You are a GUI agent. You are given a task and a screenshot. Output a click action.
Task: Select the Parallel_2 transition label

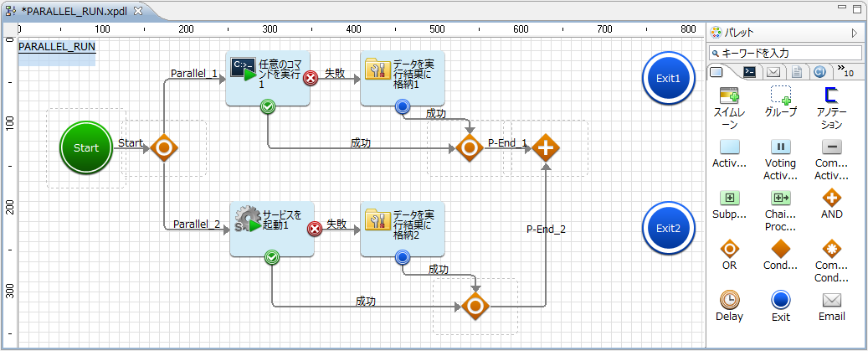click(x=197, y=225)
